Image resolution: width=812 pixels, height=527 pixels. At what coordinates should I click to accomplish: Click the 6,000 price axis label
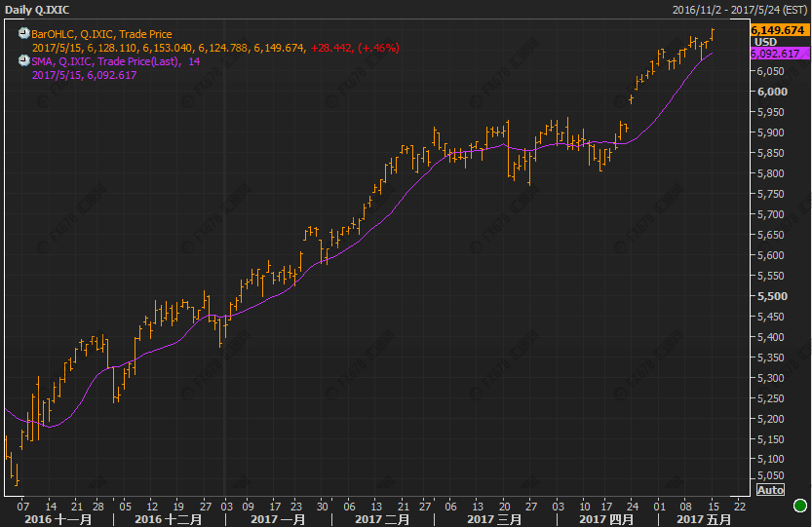click(772, 92)
